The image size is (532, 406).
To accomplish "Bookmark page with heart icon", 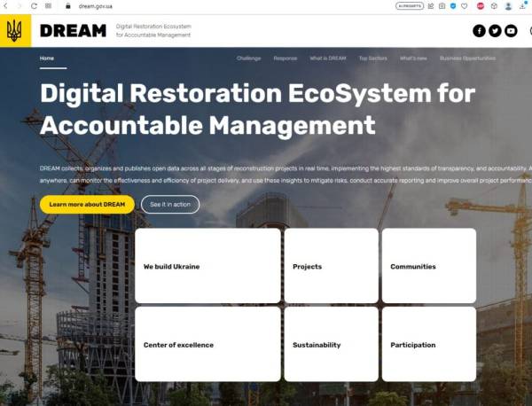I will tap(464, 6).
